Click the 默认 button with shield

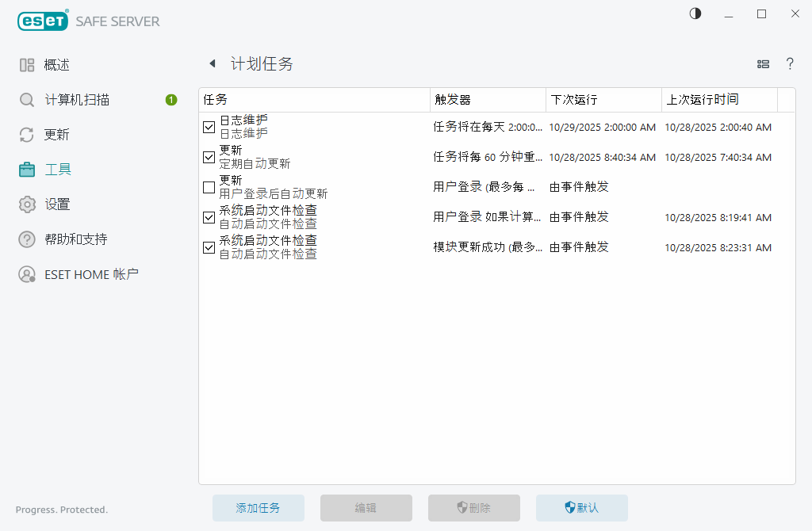581,508
